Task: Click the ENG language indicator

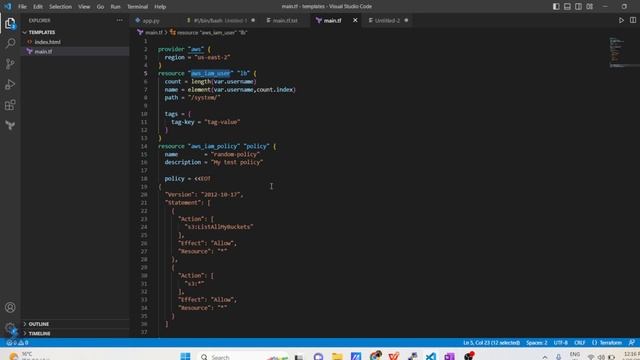Action: pyautogui.click(x=575, y=355)
